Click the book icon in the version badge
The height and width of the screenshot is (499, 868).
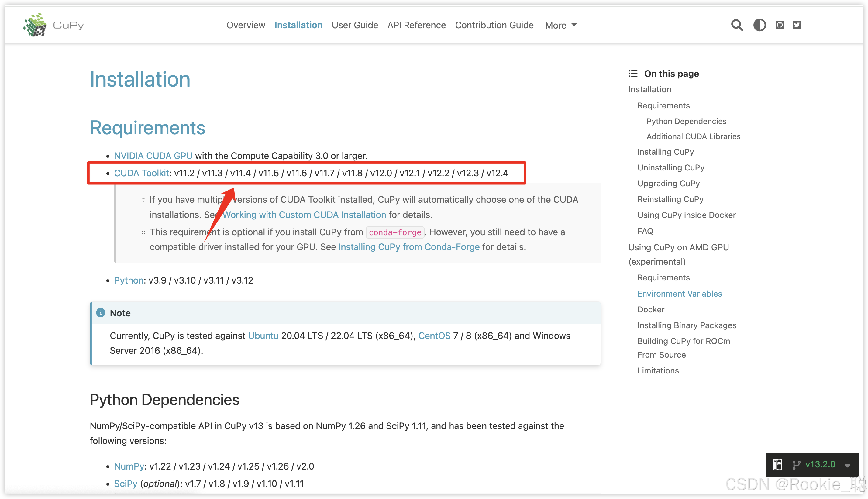777,465
